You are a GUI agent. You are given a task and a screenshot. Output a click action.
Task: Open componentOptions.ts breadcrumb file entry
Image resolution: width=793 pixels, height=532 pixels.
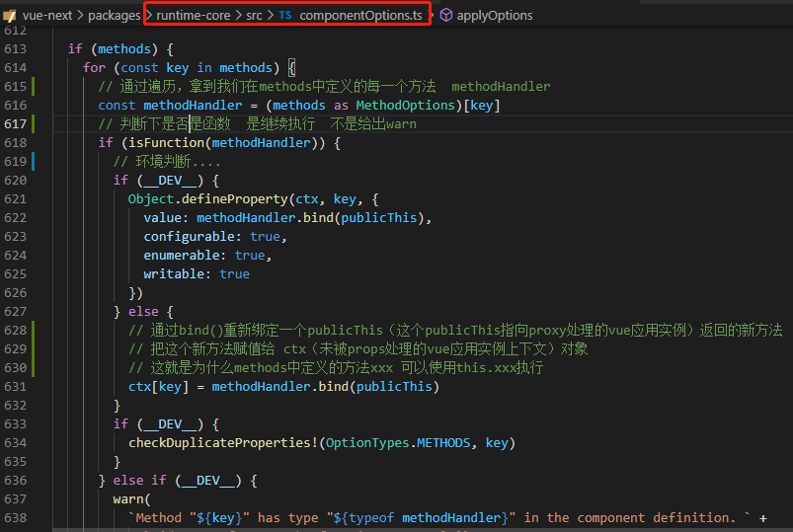click(360, 15)
